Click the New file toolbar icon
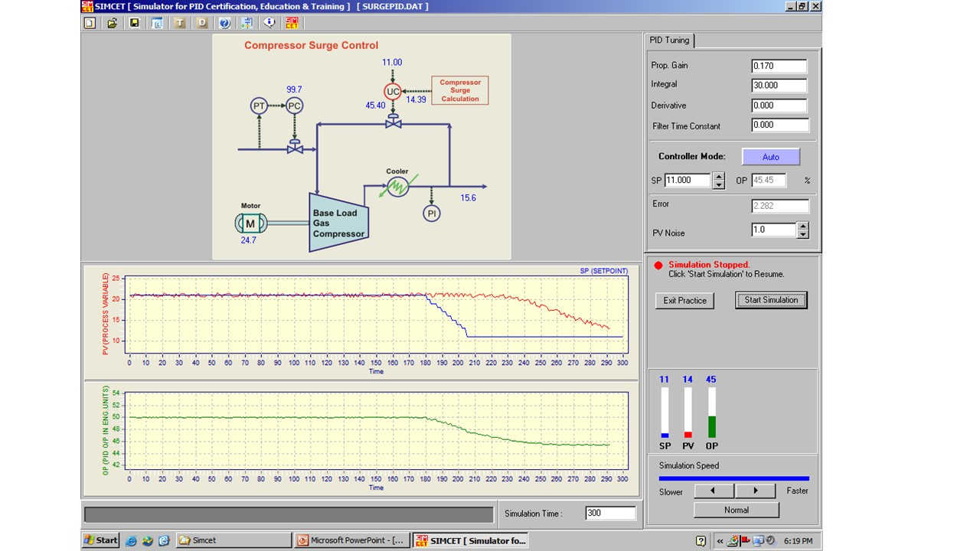Screen dimensions: 980x551 (90, 23)
